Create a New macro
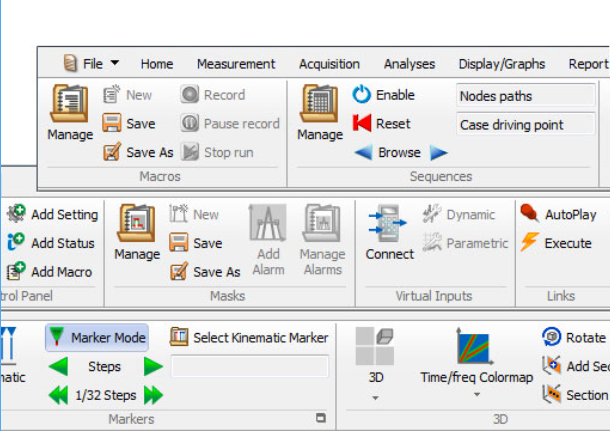Viewport: 610px width, 431px height. click(x=127, y=95)
